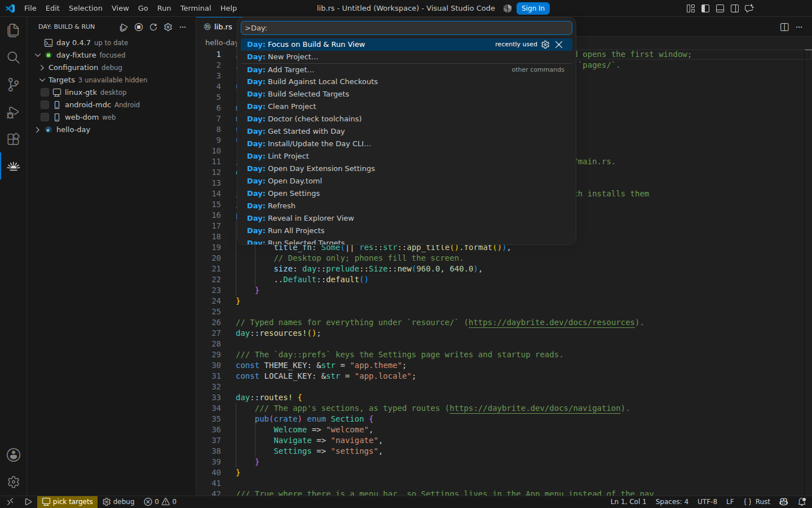
Task: Click the errors and warnings count
Action: [160, 502]
